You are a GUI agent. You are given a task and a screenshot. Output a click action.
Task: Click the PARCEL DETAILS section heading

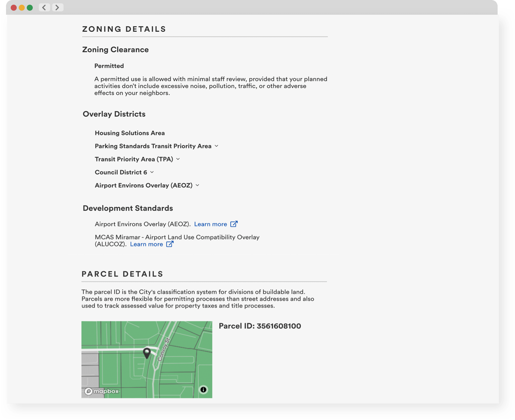[122, 274]
